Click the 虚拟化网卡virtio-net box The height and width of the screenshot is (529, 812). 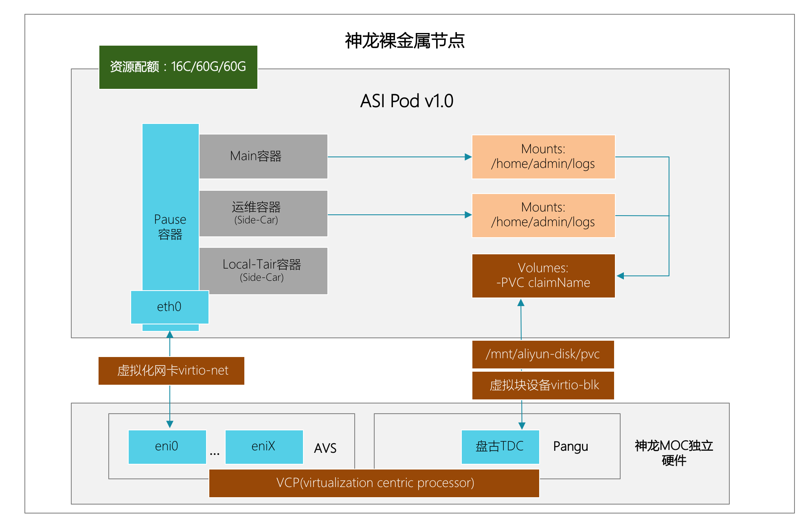click(171, 371)
